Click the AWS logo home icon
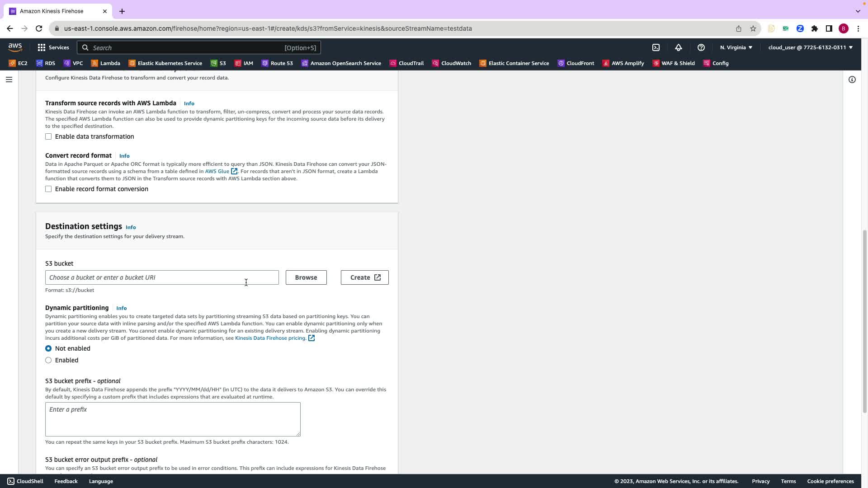Viewport: 868px width, 488px height. 15,47
